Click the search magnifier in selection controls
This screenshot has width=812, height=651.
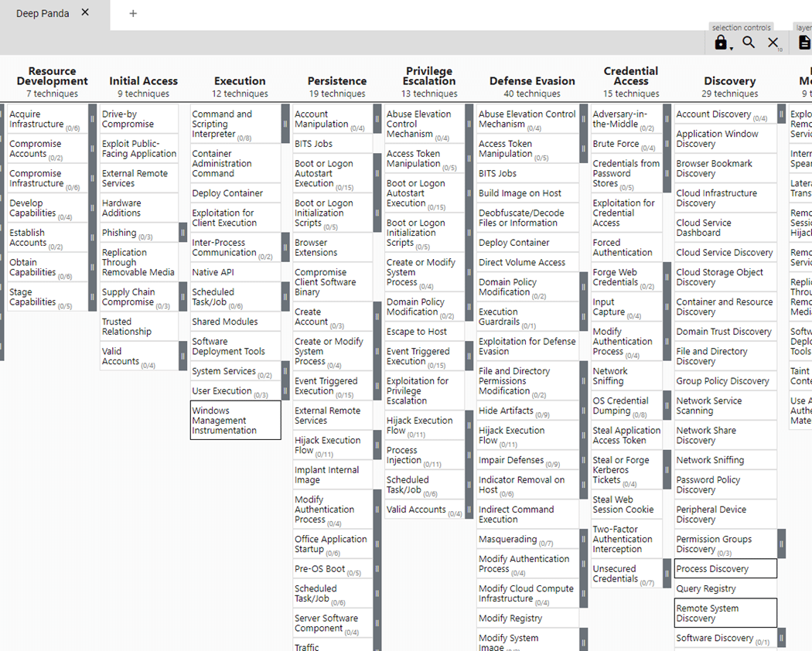[x=749, y=43]
